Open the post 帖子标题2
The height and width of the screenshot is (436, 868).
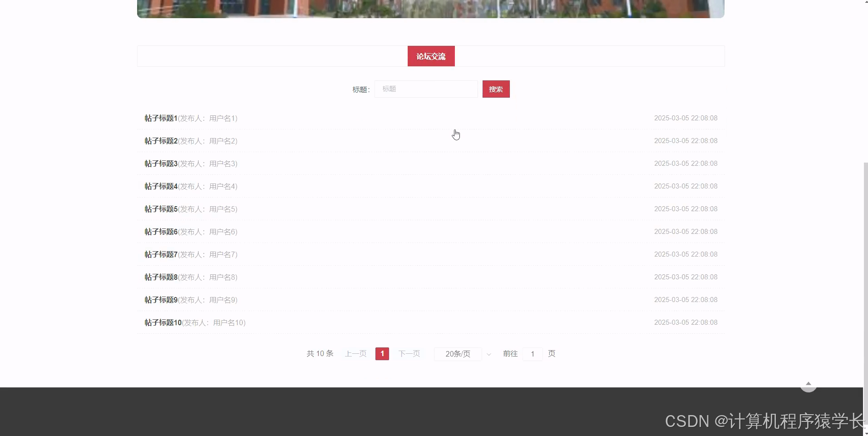pyautogui.click(x=161, y=141)
